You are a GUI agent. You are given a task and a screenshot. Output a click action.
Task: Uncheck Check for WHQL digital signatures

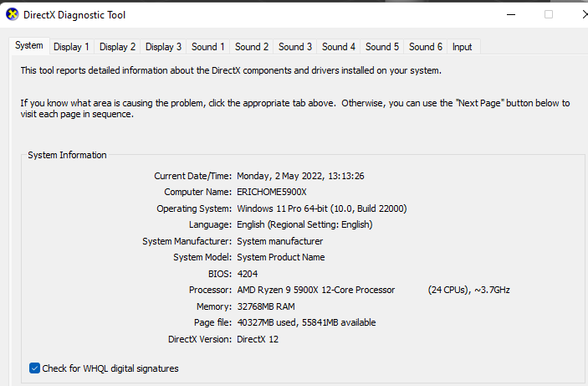point(34,368)
